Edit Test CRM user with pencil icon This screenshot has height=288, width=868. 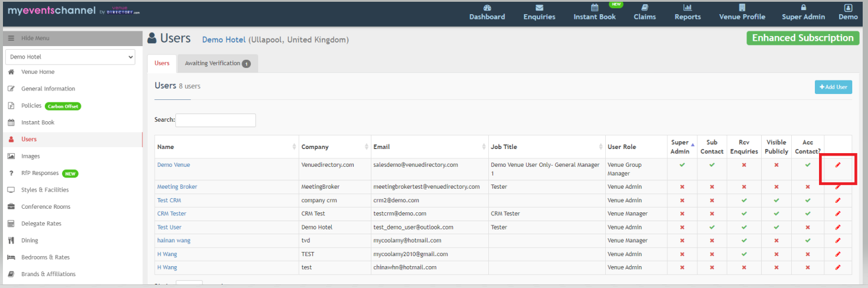point(838,200)
